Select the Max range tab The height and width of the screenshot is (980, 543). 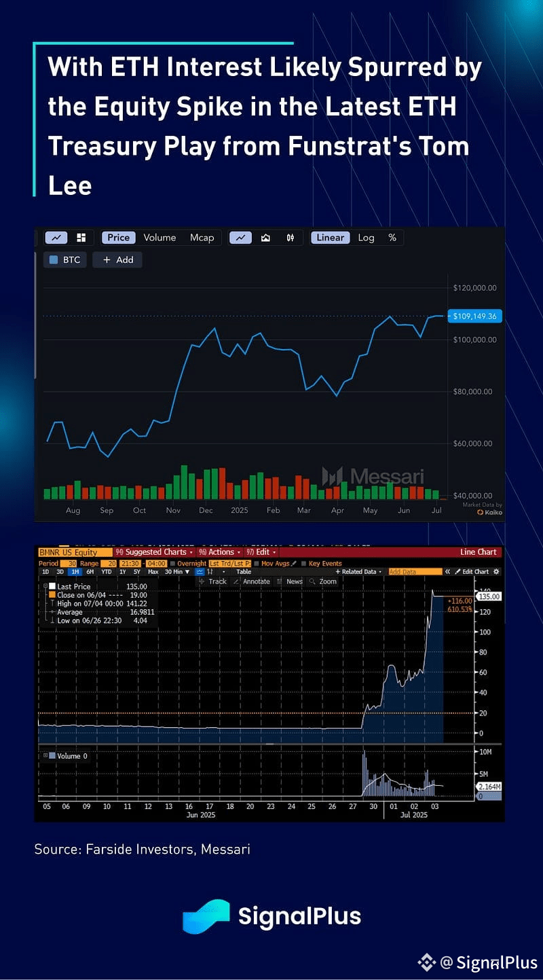153,572
